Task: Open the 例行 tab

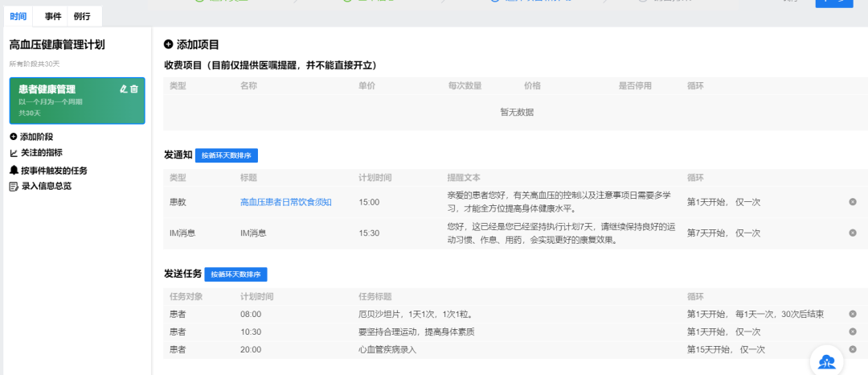Action: (82, 16)
